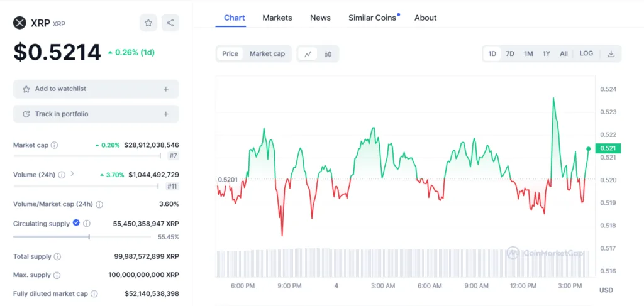Switch to line chart view icon
644x306 pixels.
[x=308, y=54]
